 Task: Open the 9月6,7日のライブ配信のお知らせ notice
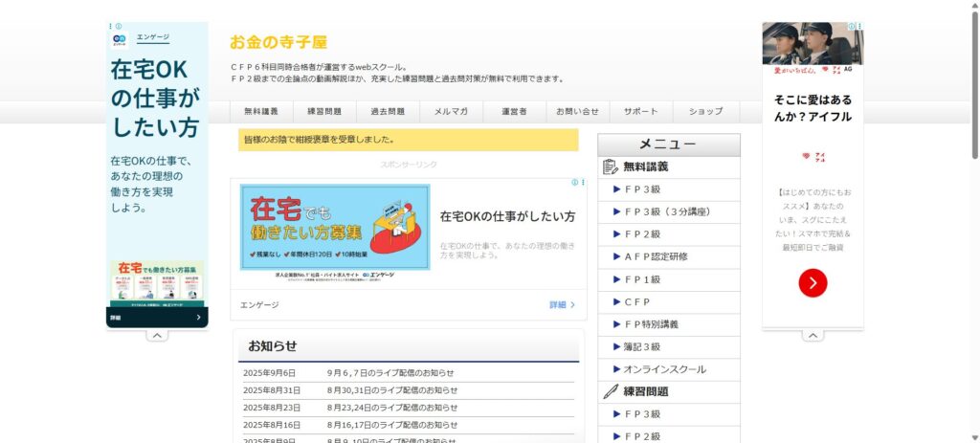click(390, 373)
